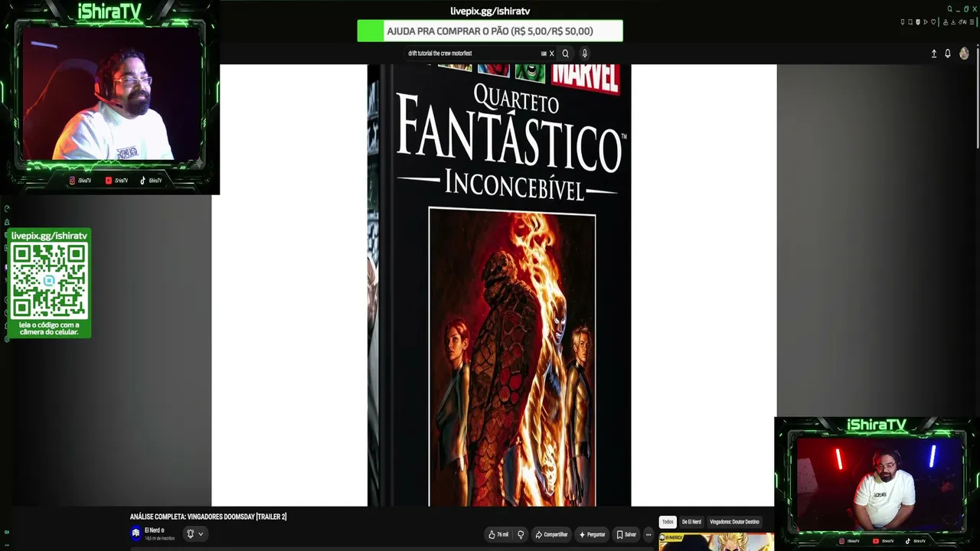Like the video showing 76 mil
Screen dimensions: 980x551
[498, 535]
